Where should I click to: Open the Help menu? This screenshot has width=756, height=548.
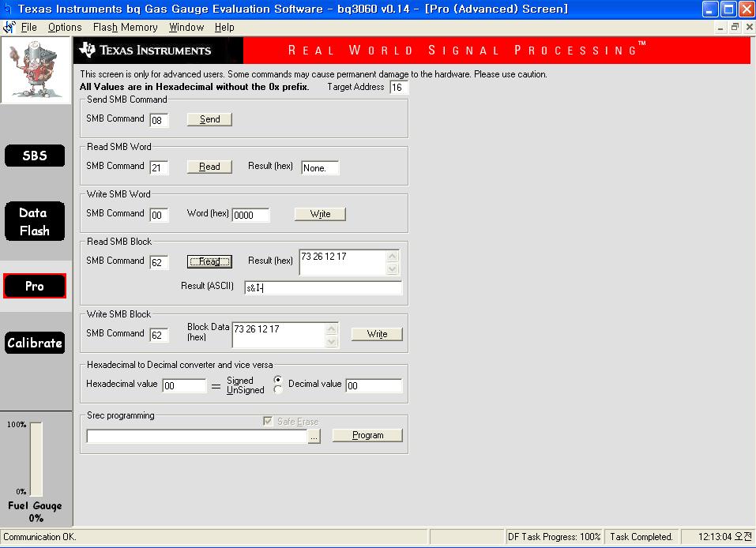click(224, 27)
